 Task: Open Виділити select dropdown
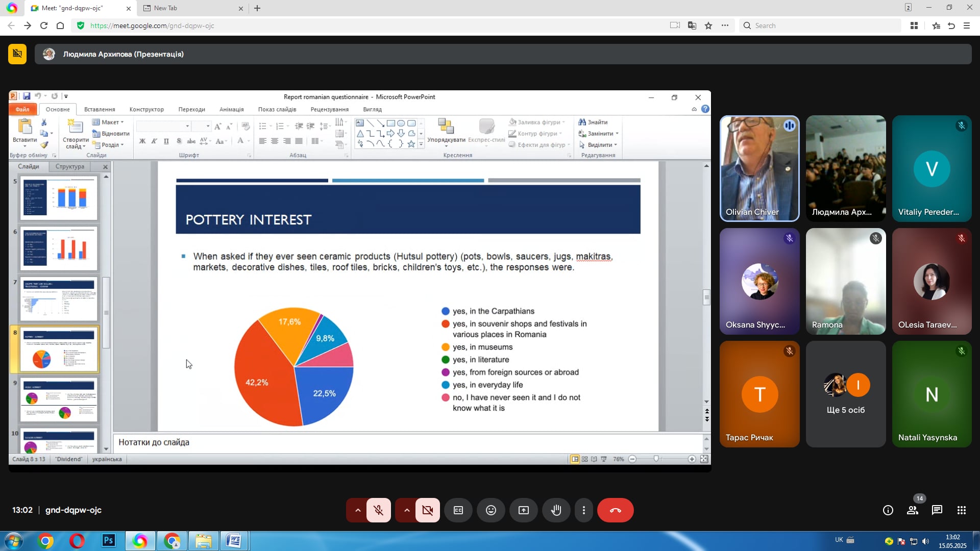click(x=598, y=145)
